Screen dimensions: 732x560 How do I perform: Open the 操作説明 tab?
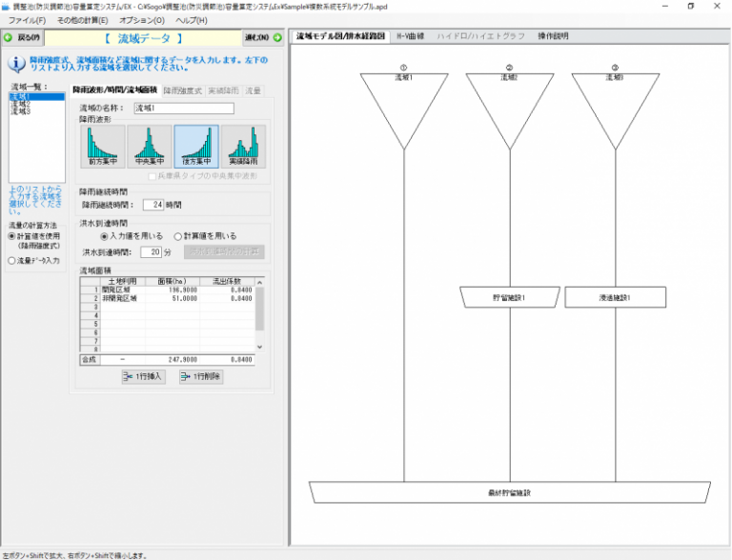pos(553,36)
